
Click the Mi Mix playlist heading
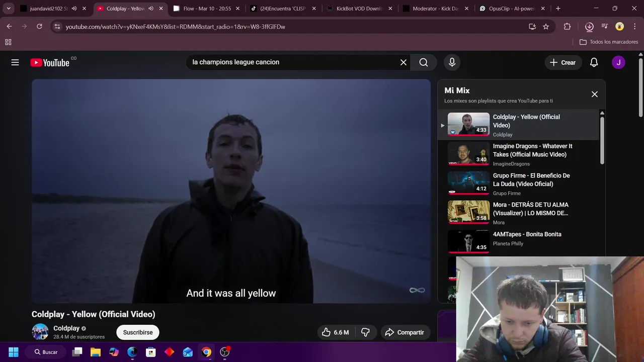point(457,90)
